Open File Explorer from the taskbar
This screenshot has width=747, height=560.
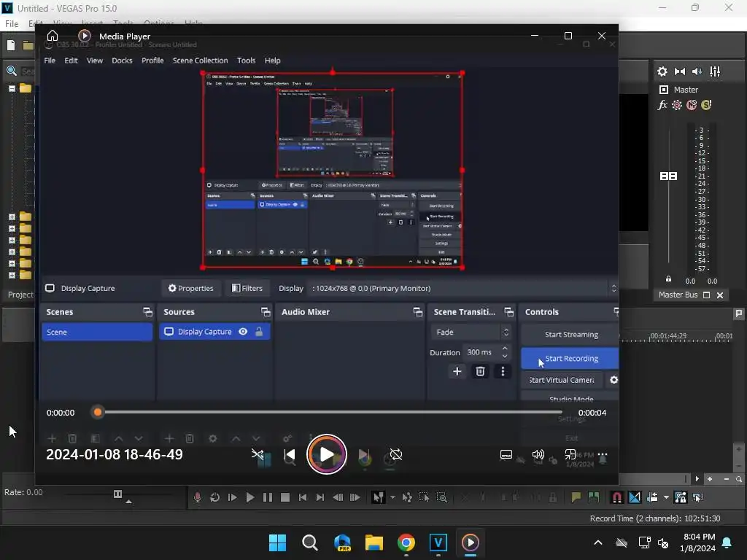coord(374,542)
